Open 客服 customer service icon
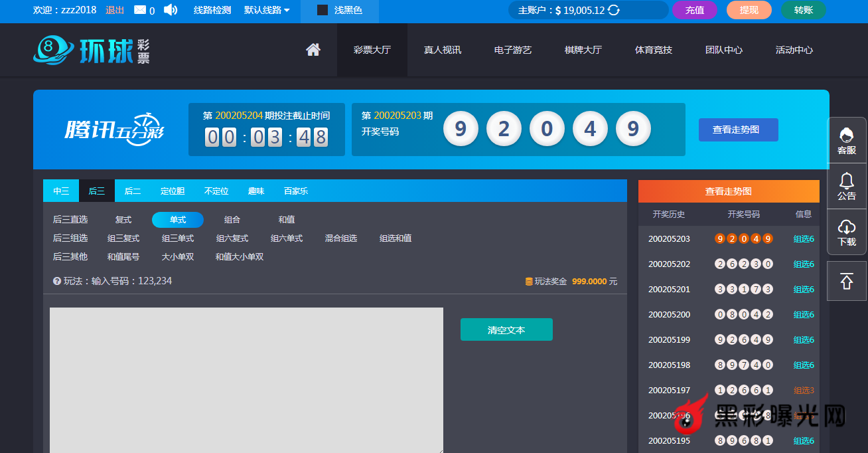 [x=847, y=140]
